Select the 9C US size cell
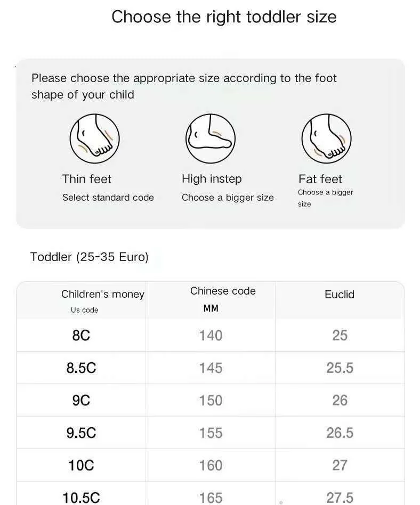420x505 pixels. coord(81,401)
